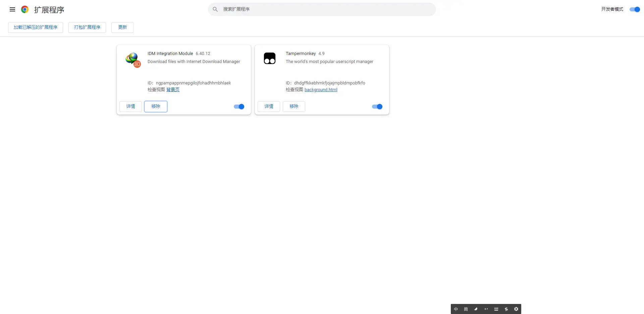The width and height of the screenshot is (644, 314).
Task: Click the IDM Integration Module icon
Action: point(133,60)
